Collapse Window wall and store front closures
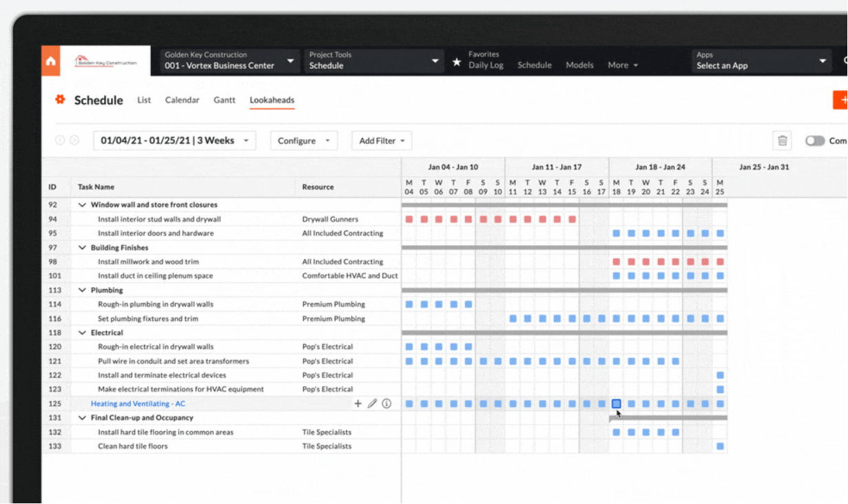 (83, 204)
